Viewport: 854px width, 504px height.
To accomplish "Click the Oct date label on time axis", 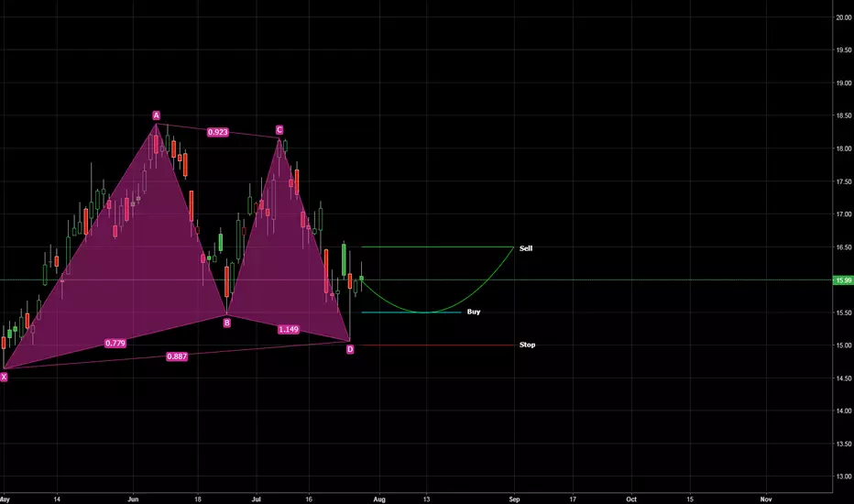I will pos(631,499).
